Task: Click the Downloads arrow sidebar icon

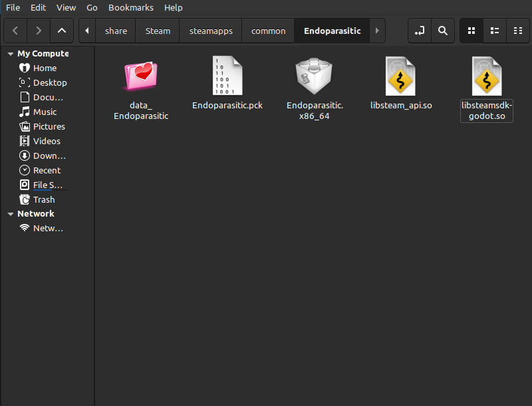Action: coord(25,156)
